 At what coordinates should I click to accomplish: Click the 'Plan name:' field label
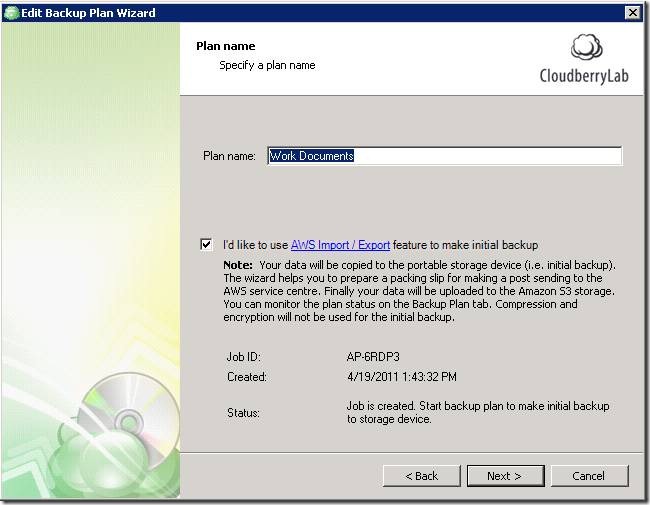(x=229, y=156)
